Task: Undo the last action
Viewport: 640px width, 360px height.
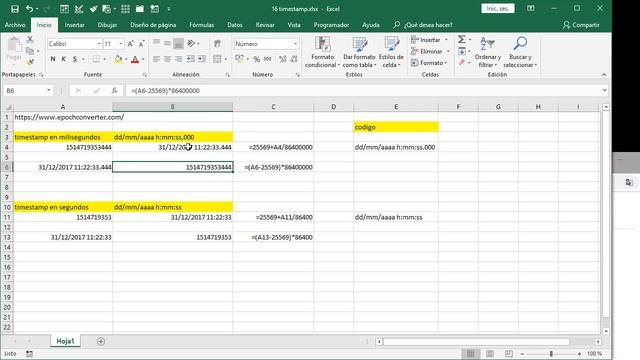Action: 29,9
